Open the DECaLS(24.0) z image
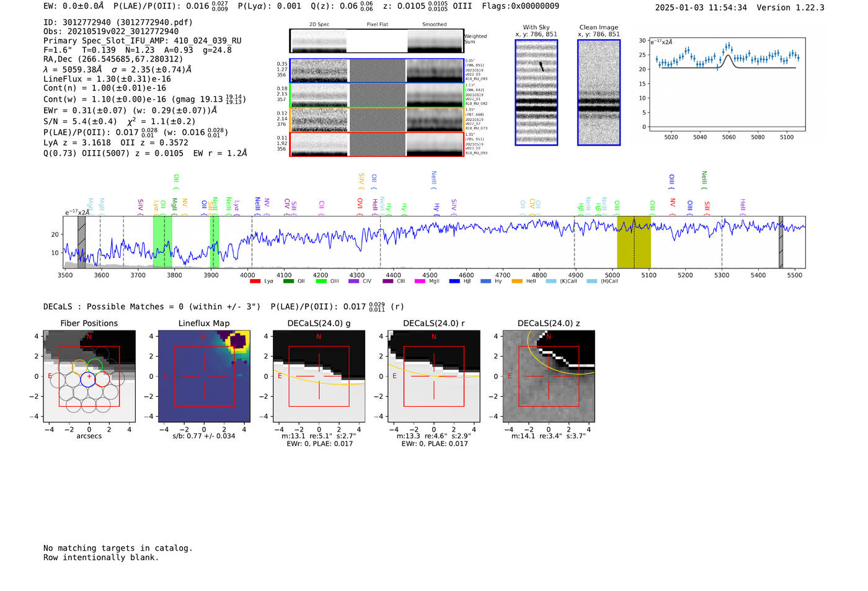This screenshot has width=868, height=591. [549, 376]
